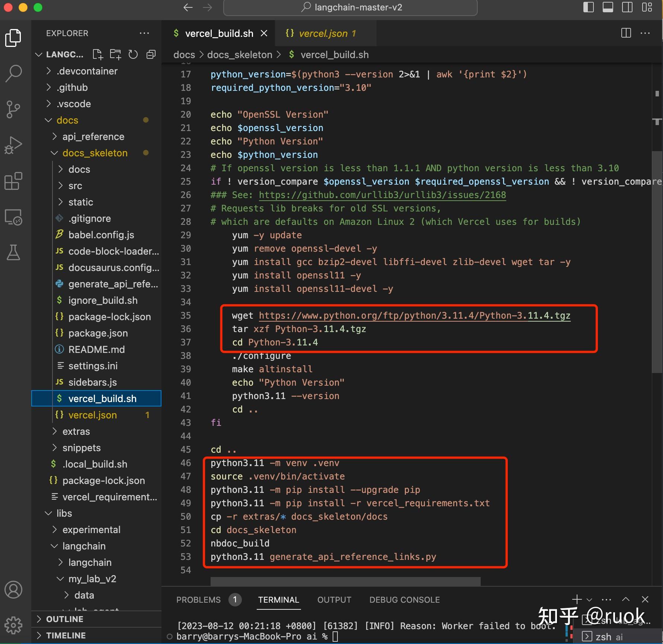Screen dimensions: 663x644
Task: Open the Run and Debug view
Action: (14, 145)
